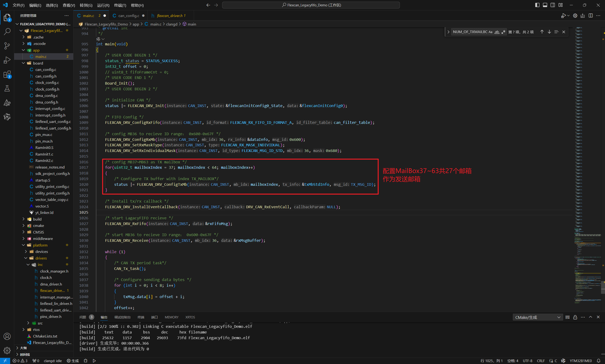Close the find widget

(x=563, y=32)
